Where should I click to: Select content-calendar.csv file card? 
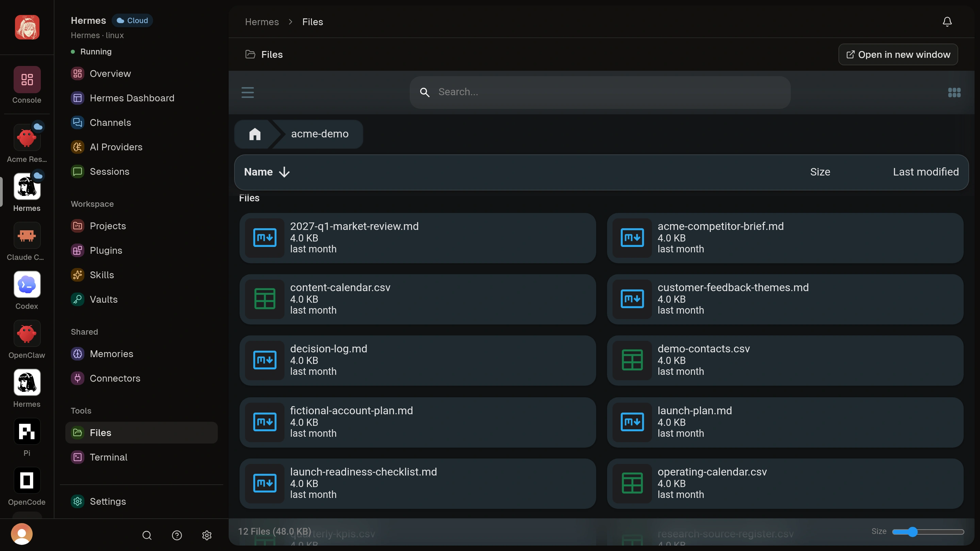point(417,299)
